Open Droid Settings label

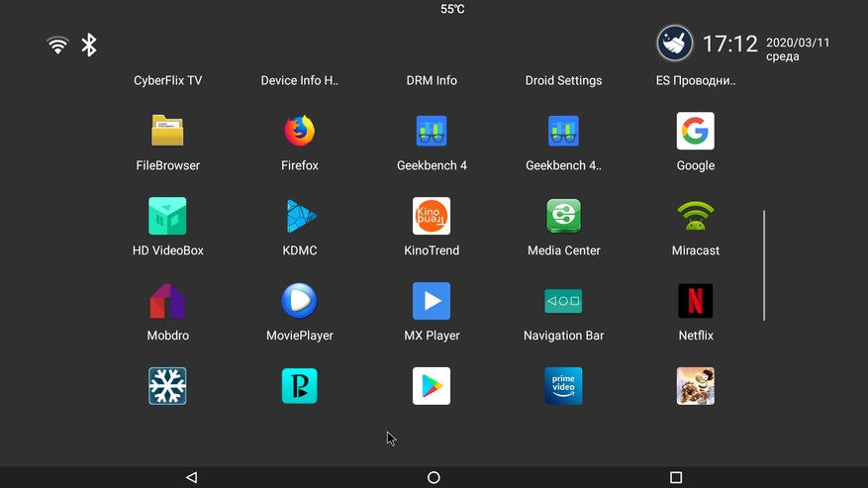[563, 80]
